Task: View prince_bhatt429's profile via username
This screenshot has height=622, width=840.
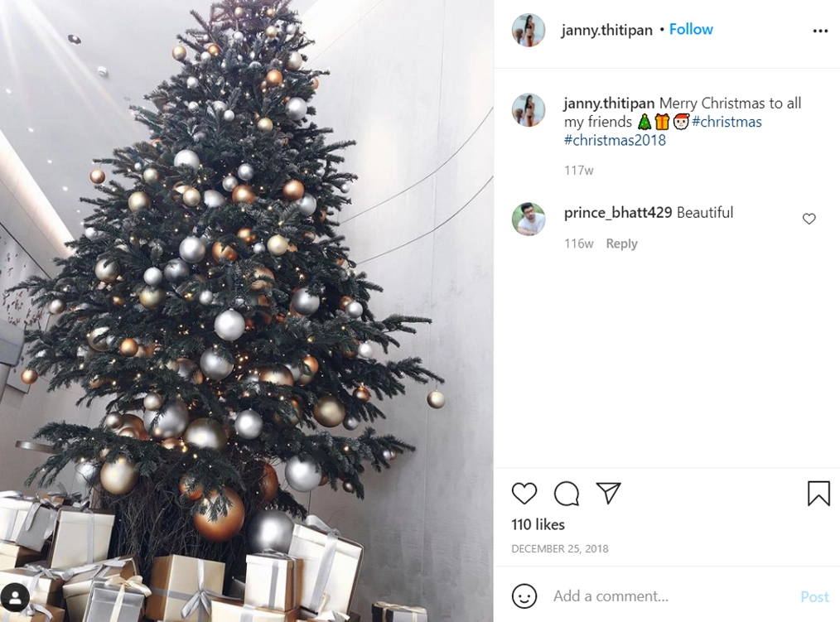Action: (x=618, y=213)
